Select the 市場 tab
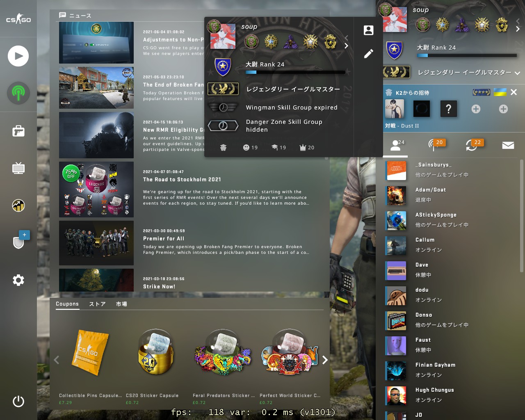This screenshot has width=525, height=420. [121, 304]
